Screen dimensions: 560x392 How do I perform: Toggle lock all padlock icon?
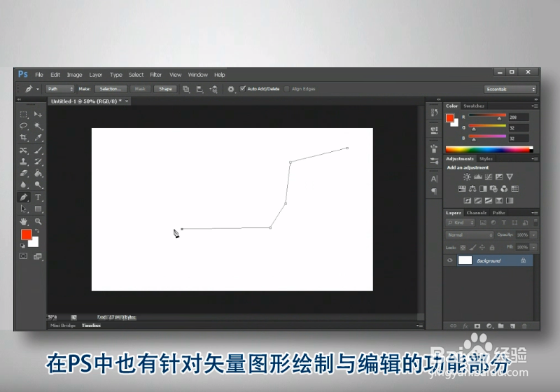click(492, 247)
